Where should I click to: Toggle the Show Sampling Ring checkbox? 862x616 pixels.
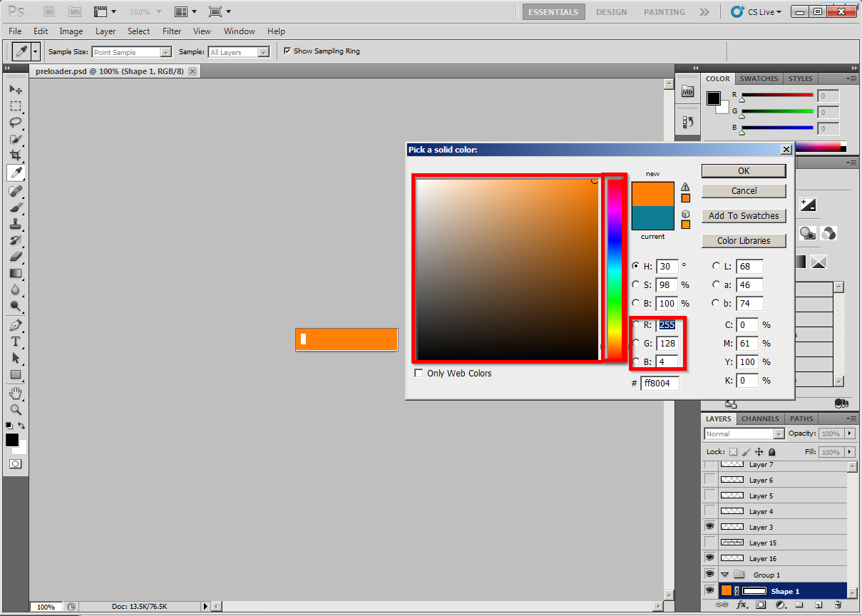click(x=287, y=51)
